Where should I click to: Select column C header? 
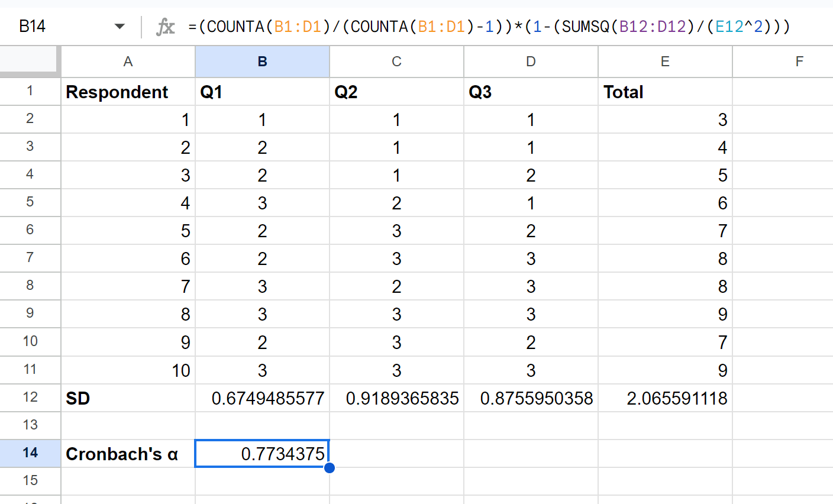click(x=396, y=62)
